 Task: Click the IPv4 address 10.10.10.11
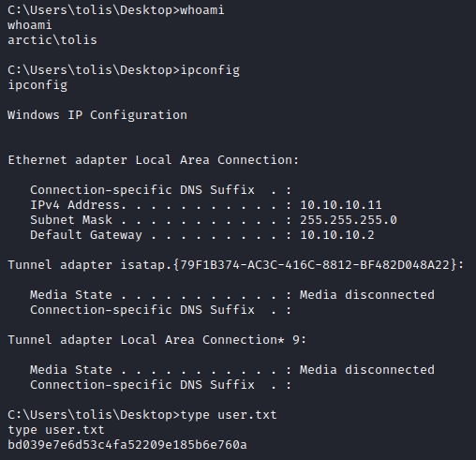tap(341, 205)
